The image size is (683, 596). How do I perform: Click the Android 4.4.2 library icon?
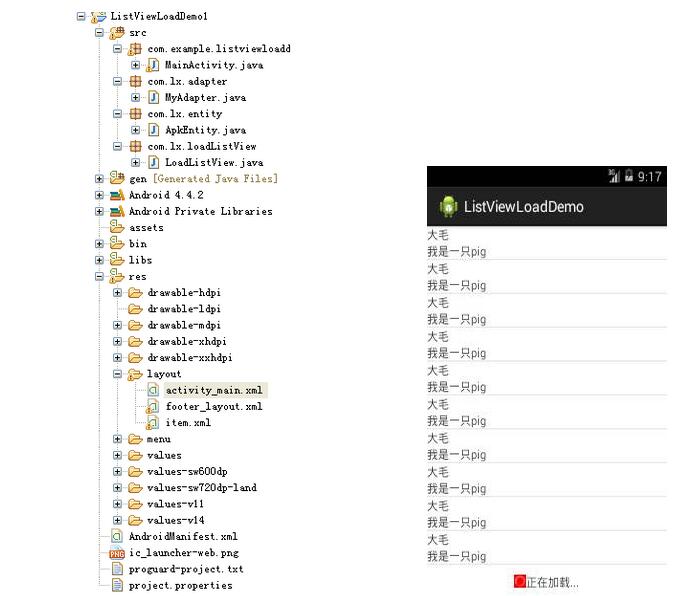pyautogui.click(x=117, y=195)
